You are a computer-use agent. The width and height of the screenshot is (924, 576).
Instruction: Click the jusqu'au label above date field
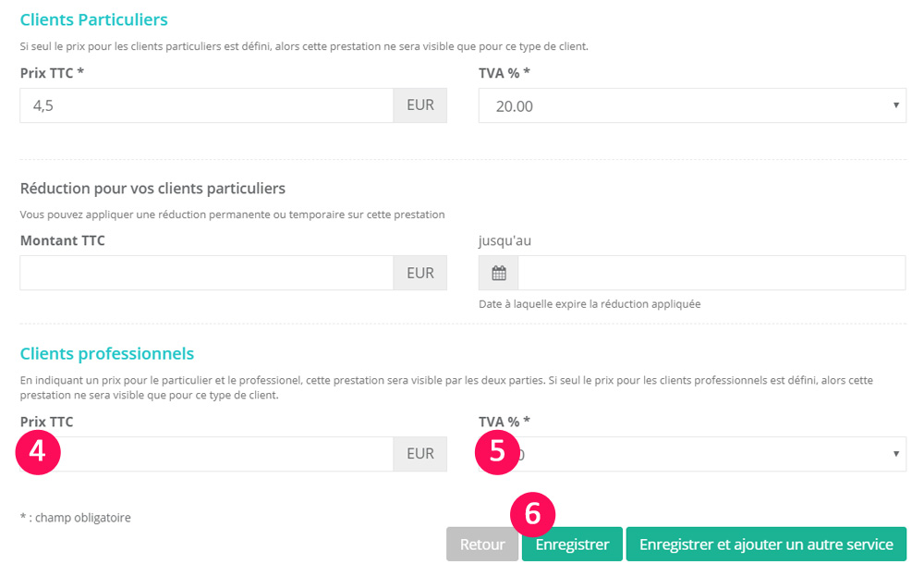(505, 240)
